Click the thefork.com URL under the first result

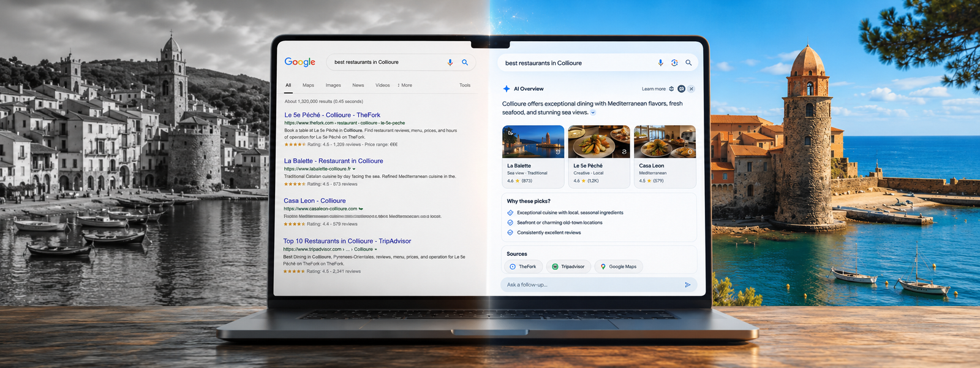(344, 123)
